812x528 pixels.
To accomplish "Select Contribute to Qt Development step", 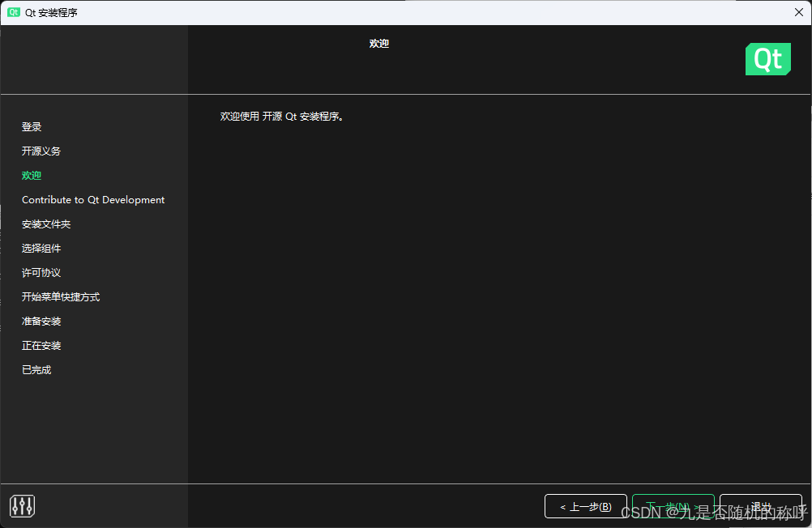I will pos(93,200).
